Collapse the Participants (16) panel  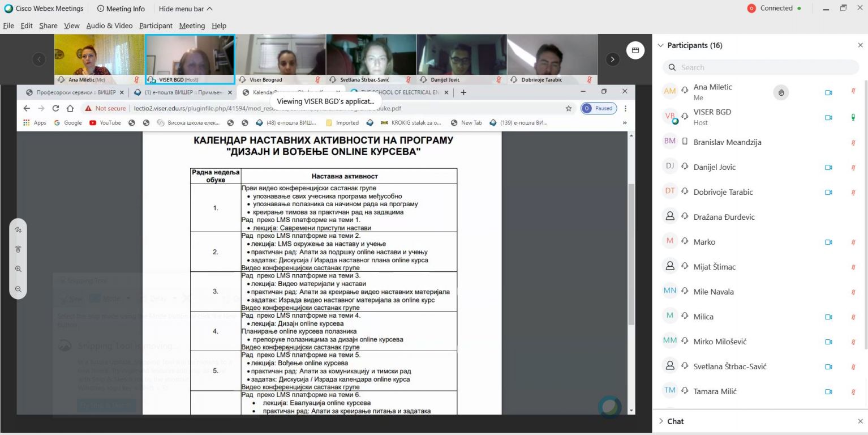(660, 45)
